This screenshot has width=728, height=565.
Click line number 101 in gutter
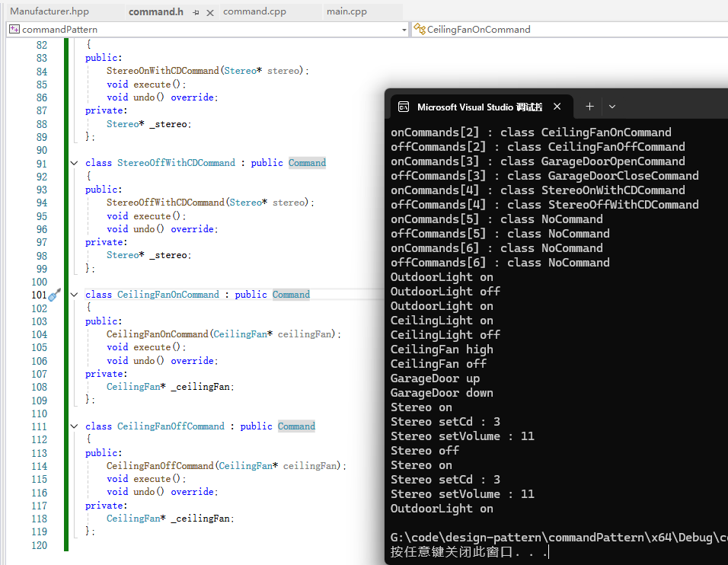[x=39, y=295]
